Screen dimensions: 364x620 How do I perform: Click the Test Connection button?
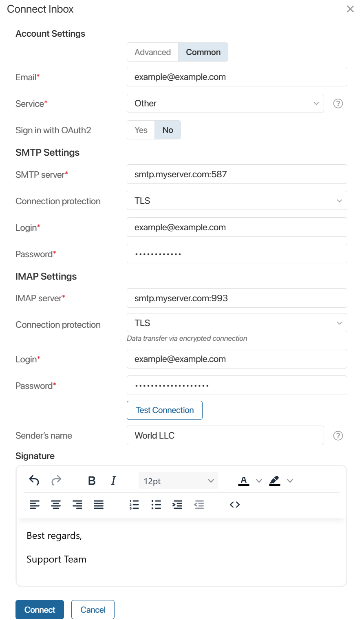[165, 410]
